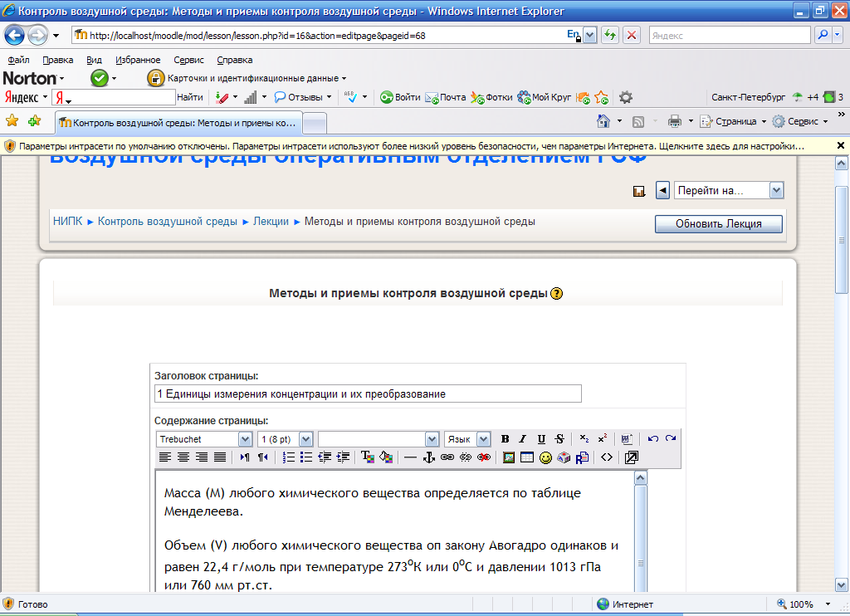This screenshot has height=616, width=850.
Task: Insert an image in the editor
Action: (x=509, y=457)
